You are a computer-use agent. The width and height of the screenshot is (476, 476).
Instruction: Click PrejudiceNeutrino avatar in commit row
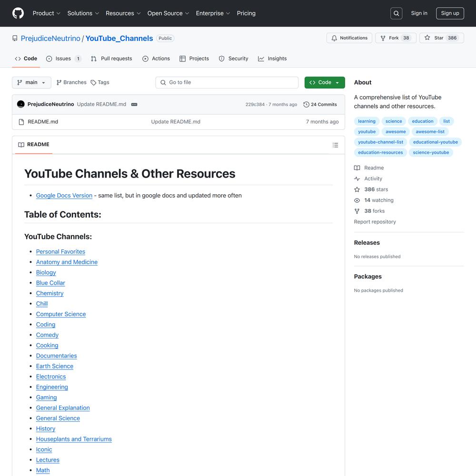pyautogui.click(x=21, y=104)
